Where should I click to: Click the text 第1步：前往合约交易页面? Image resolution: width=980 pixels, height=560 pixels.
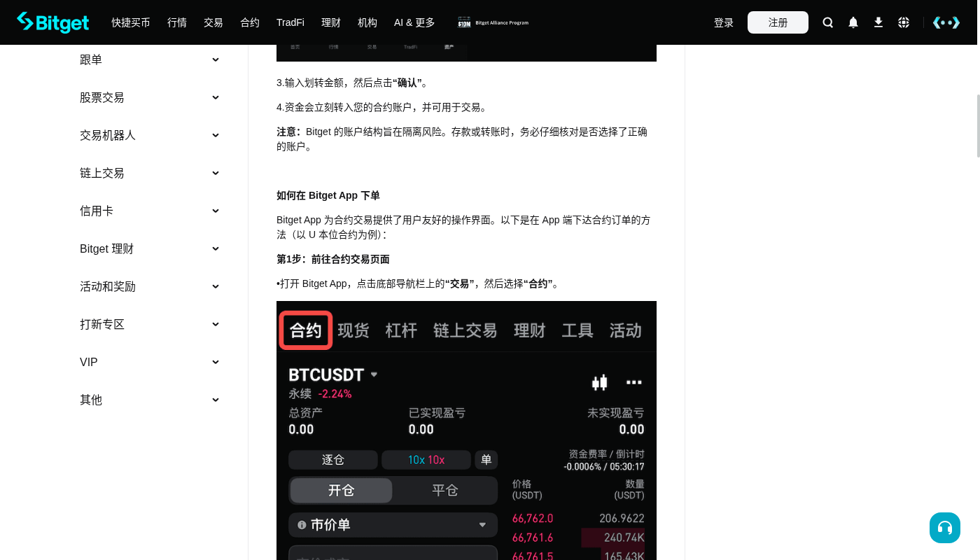coord(333,259)
